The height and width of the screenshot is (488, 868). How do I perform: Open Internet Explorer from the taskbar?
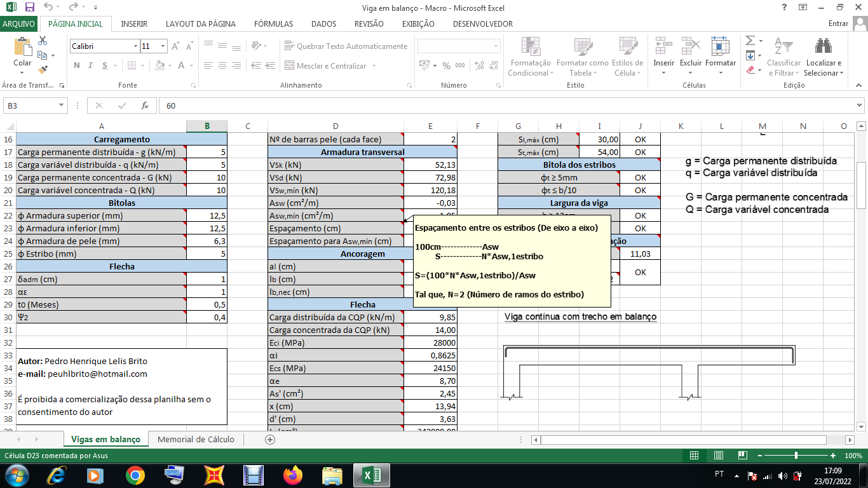[x=55, y=475]
